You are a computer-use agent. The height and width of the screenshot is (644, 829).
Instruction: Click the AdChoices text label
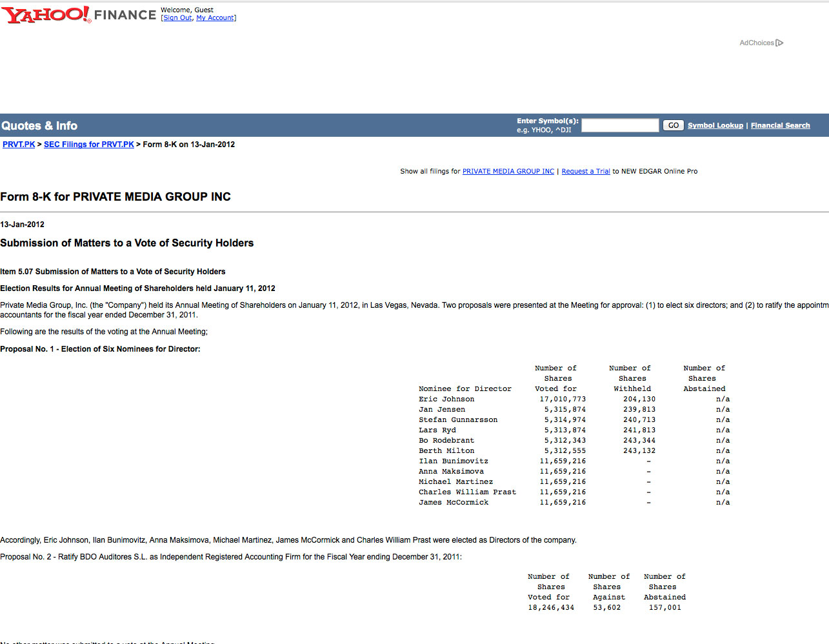[x=756, y=43]
